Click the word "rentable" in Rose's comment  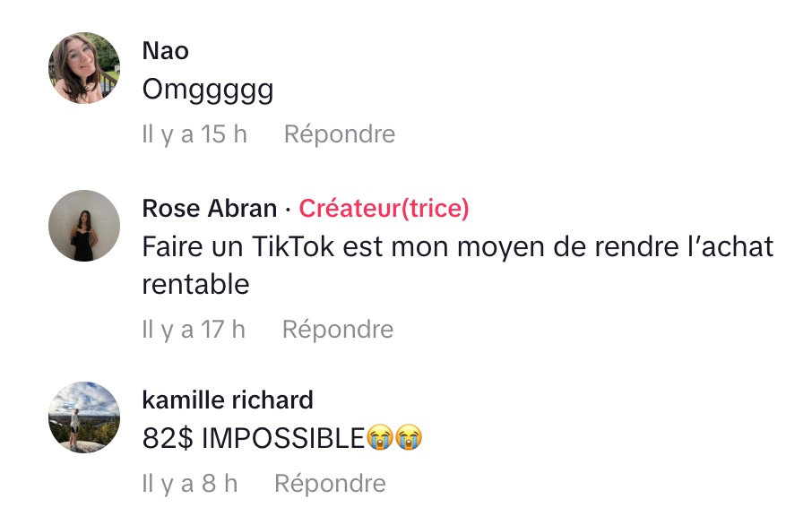(x=195, y=284)
